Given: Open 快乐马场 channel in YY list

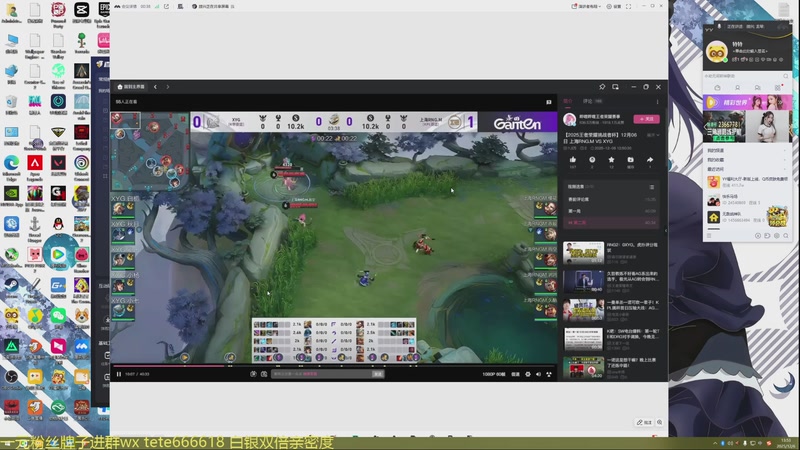Looking at the screenshot, I should tap(747, 199).
